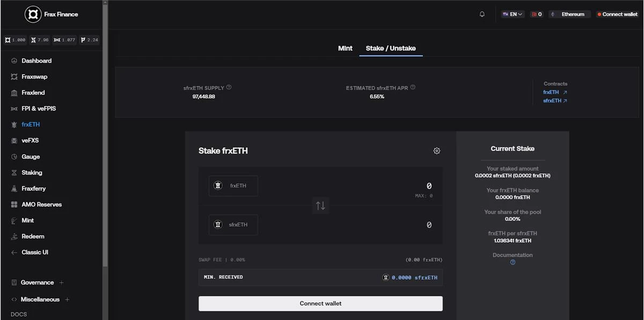The image size is (644, 320).
Task: Click the wide Connect wallet button
Action: click(x=320, y=303)
